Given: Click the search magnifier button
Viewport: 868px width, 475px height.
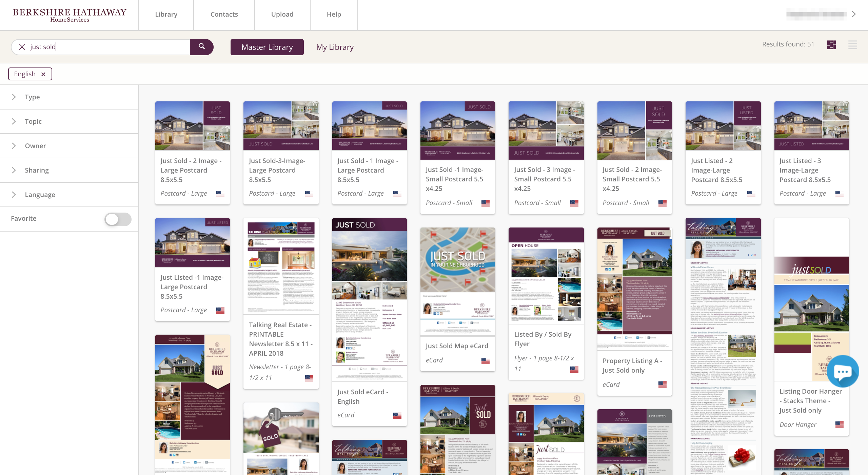Looking at the screenshot, I should tap(201, 47).
